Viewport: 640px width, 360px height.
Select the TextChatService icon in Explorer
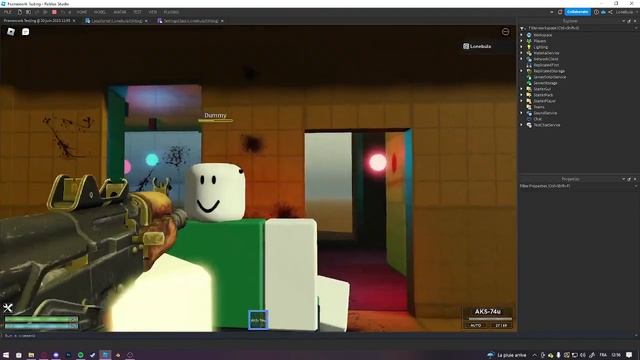[x=529, y=125]
